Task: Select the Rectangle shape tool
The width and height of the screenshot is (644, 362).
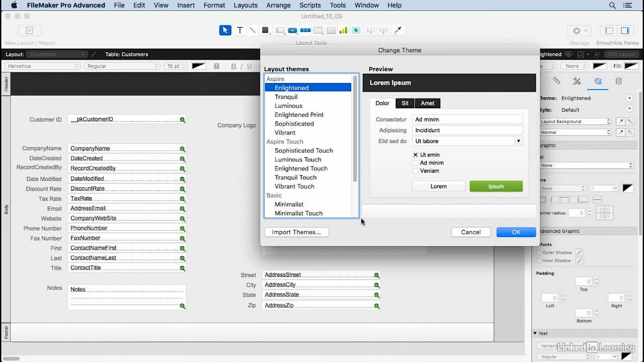Action: [x=265, y=30]
